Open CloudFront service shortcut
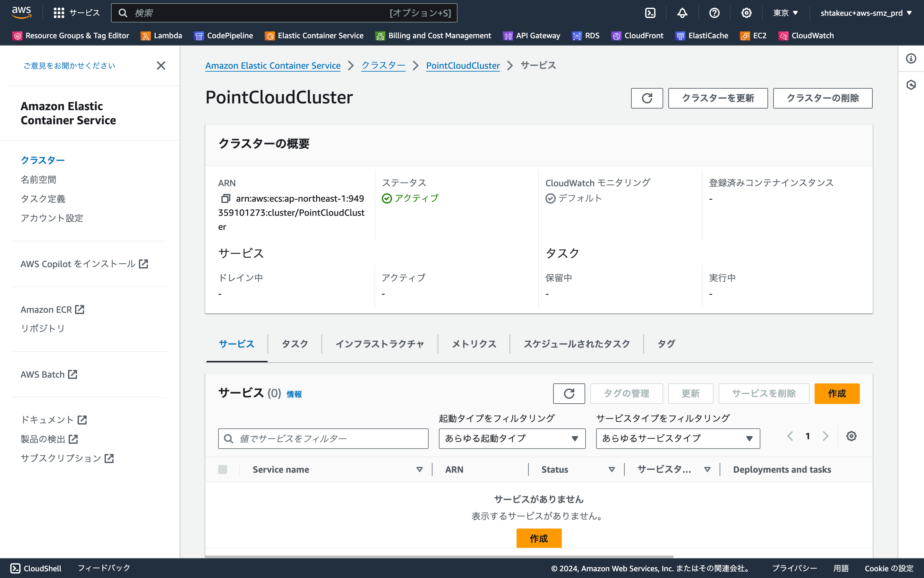 pyautogui.click(x=637, y=36)
